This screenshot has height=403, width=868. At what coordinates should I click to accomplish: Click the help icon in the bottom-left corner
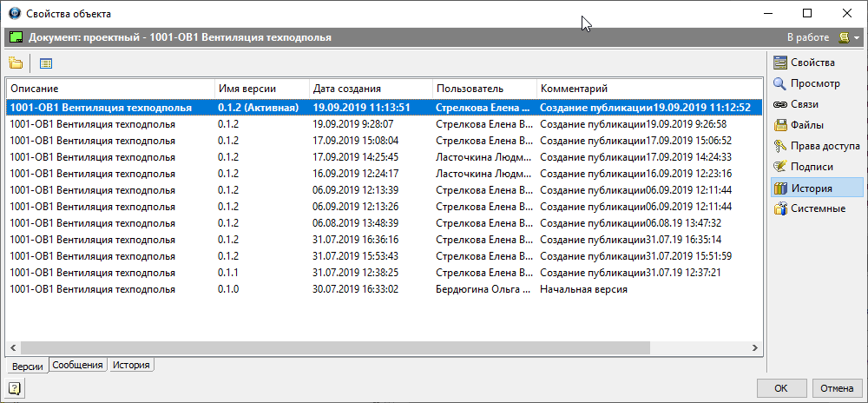(x=15, y=388)
